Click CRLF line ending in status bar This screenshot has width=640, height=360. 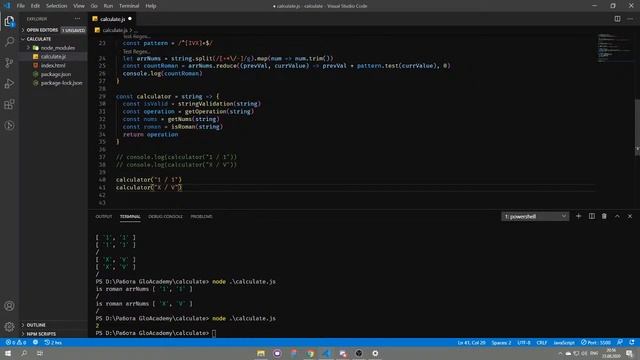[x=542, y=342]
